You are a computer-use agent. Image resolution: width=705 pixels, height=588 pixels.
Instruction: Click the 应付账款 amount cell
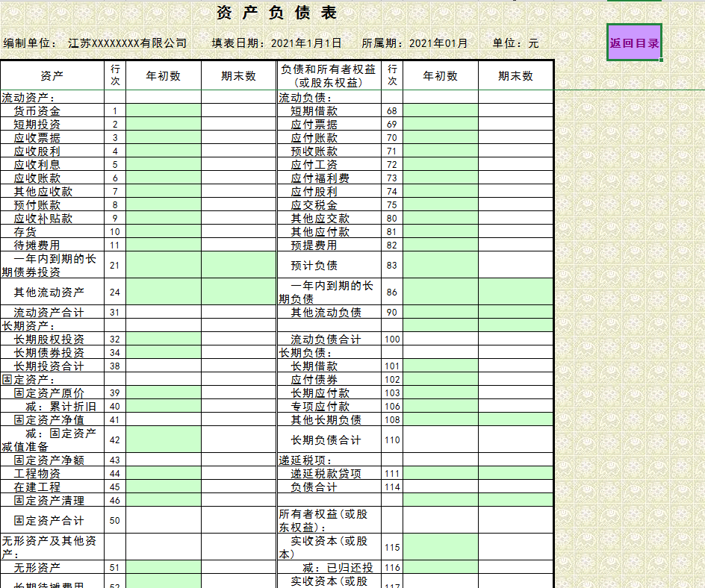(439, 137)
